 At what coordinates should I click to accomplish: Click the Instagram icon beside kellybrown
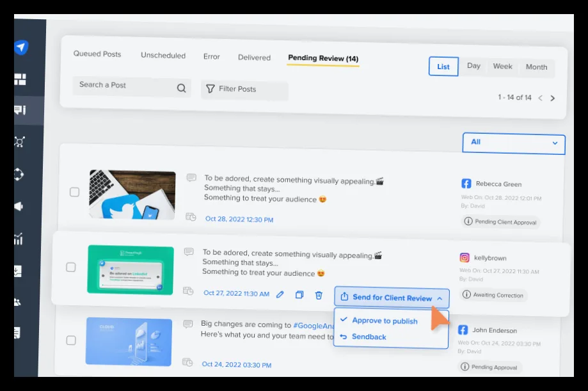465,257
